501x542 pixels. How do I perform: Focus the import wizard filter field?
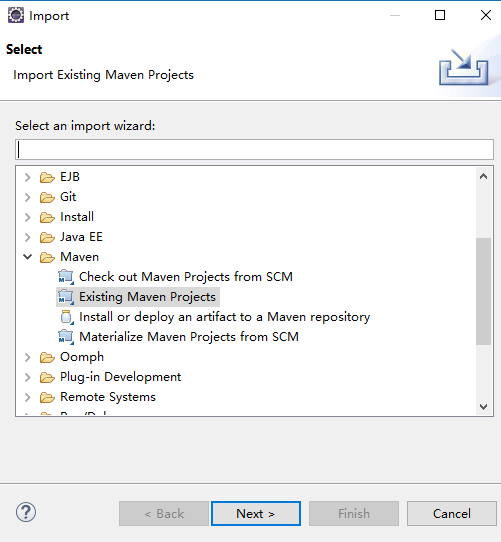pyautogui.click(x=254, y=150)
